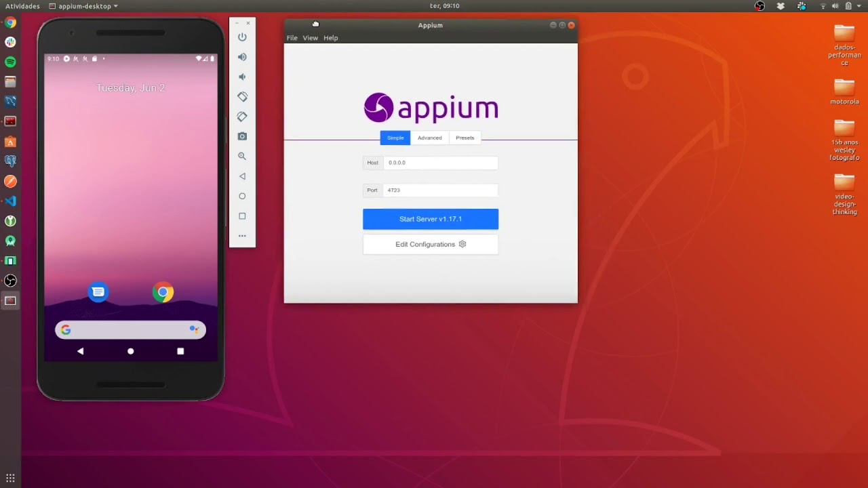Viewport: 868px width, 488px height.
Task: Tap the Google search bar on phone
Action: point(130,330)
